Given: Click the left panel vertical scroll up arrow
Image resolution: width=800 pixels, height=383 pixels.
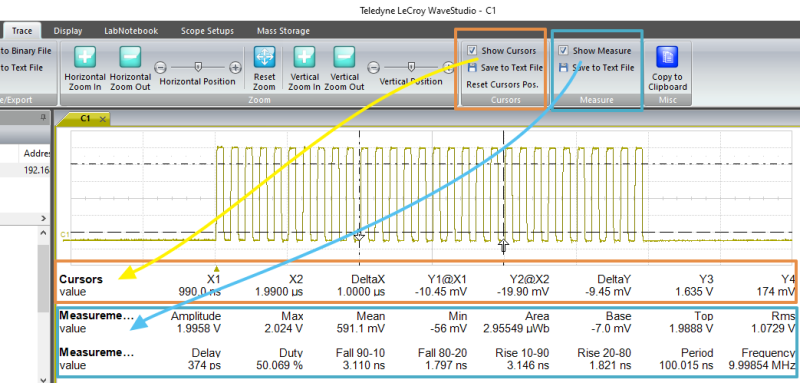Looking at the screenshot, I should pos(43,233).
